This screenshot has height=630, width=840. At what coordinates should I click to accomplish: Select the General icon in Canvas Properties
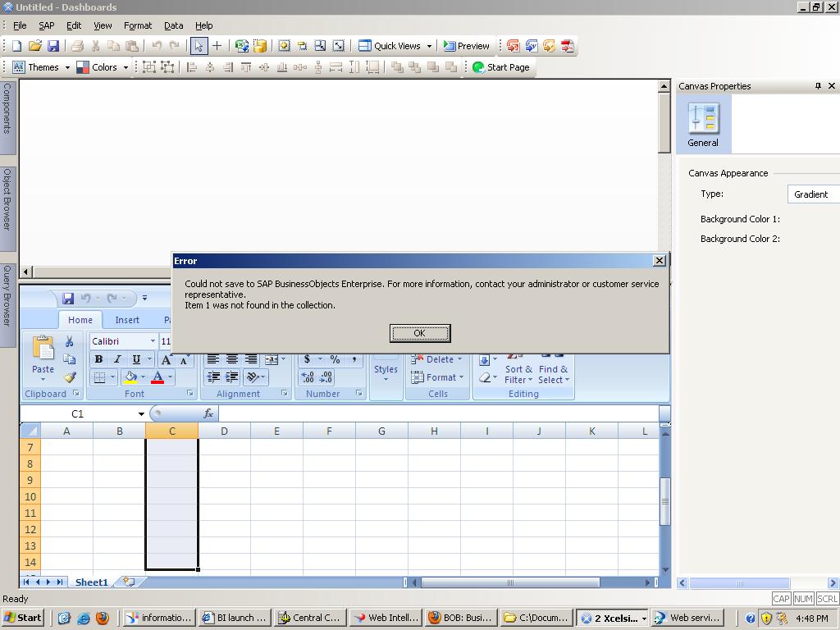[702, 121]
